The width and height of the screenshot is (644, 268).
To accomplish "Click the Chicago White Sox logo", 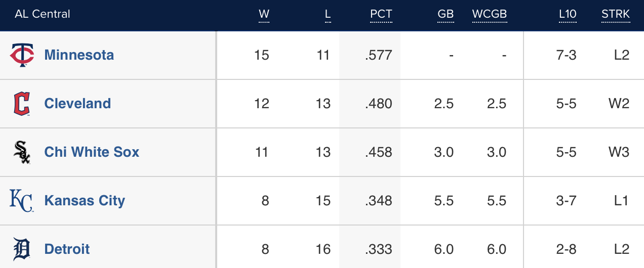I will (x=22, y=152).
